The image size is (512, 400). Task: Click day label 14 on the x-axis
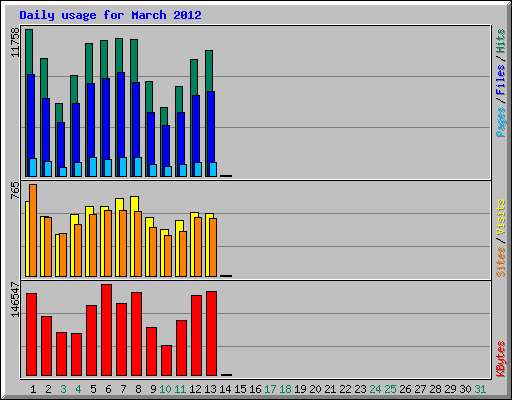225,389
